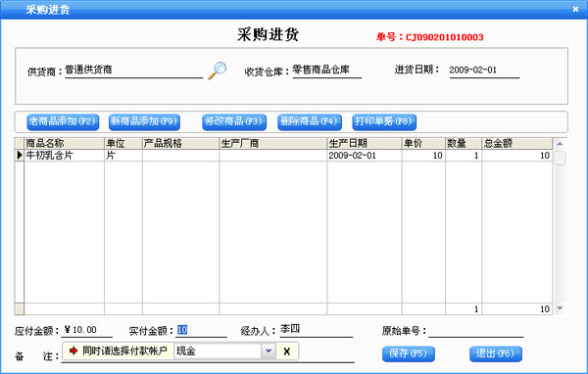Click the scrollbar down arrow
The height and width of the screenshot is (374, 588).
pos(560,308)
